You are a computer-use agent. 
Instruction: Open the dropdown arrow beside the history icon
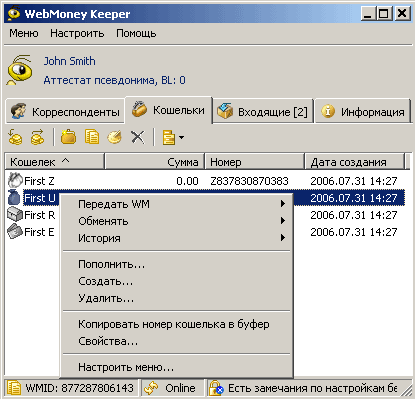coord(181,137)
